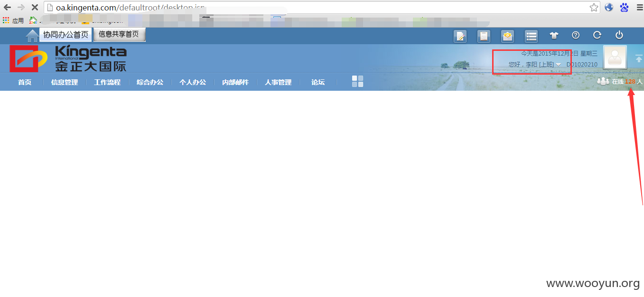Screen dimensions: 644x297
Task: Open the 论坛 menu
Action: pos(318,82)
